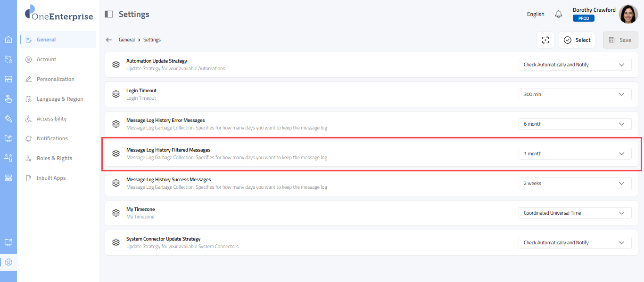This screenshot has width=644, height=282.
Task: Click the home icon in left rail
Action: pyautogui.click(x=8, y=40)
